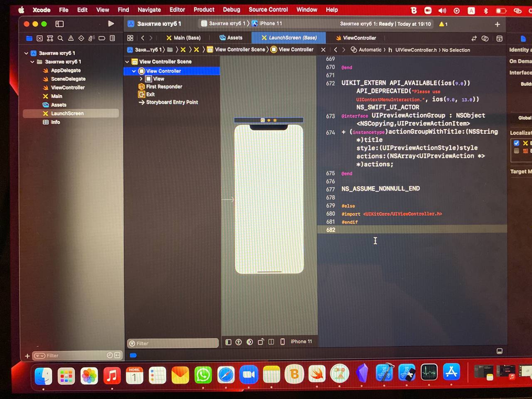The height and width of the screenshot is (399, 532).
Task: Show the File inspector document icon
Action: click(x=523, y=39)
